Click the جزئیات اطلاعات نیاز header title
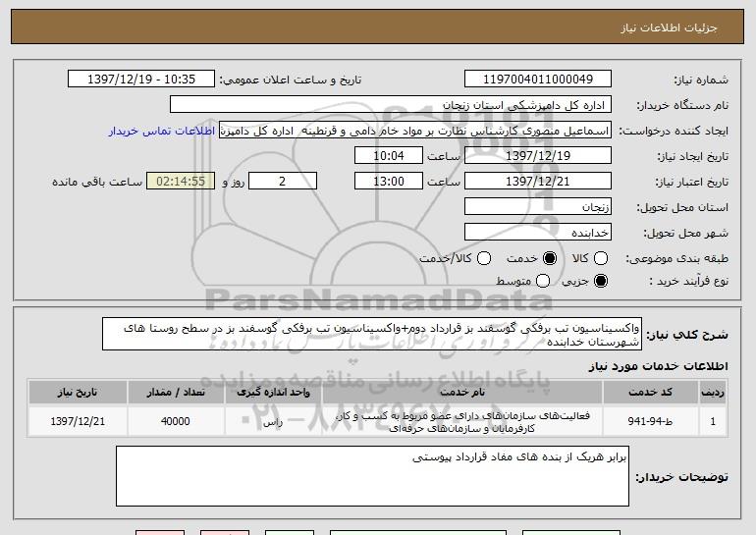756x535 pixels. point(669,27)
